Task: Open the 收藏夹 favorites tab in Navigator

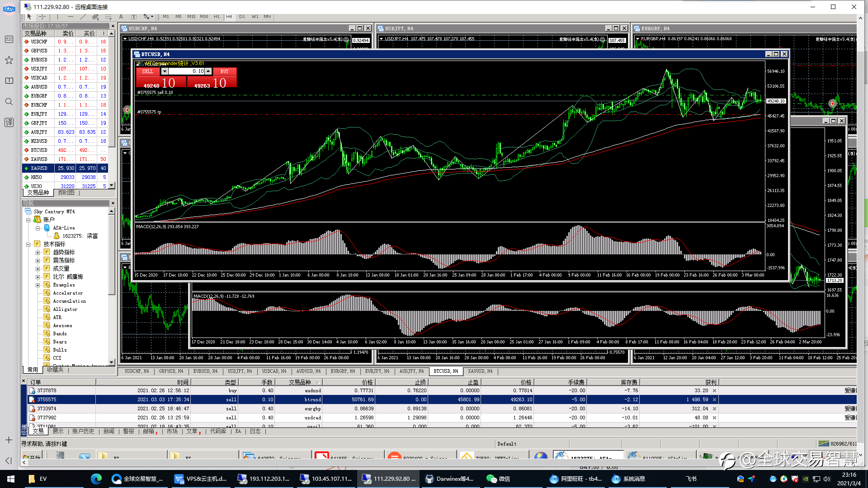Action: pyautogui.click(x=56, y=370)
